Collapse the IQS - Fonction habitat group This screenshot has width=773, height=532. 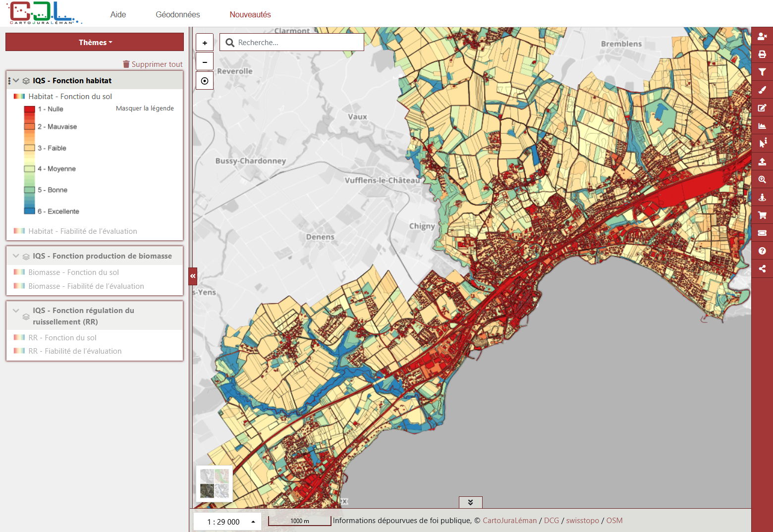(16, 80)
